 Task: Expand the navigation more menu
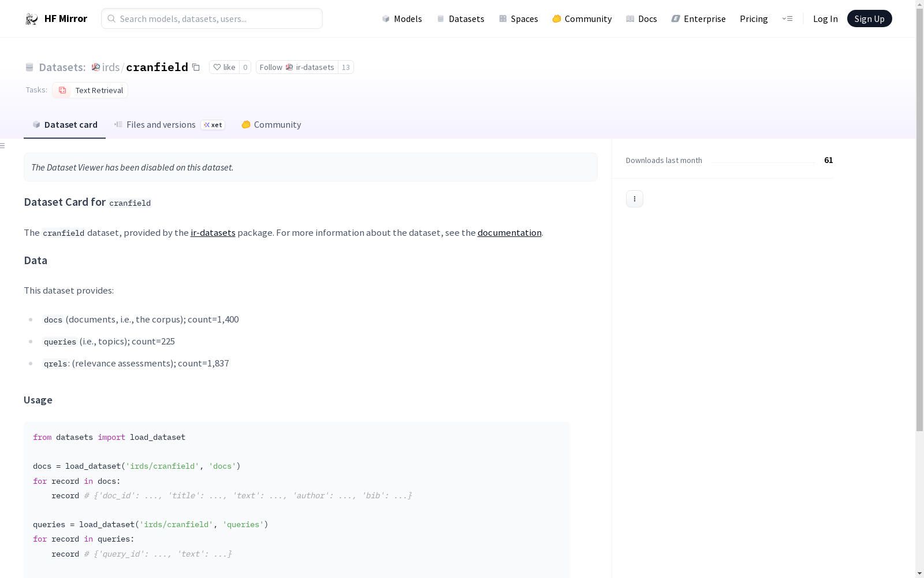tap(787, 18)
